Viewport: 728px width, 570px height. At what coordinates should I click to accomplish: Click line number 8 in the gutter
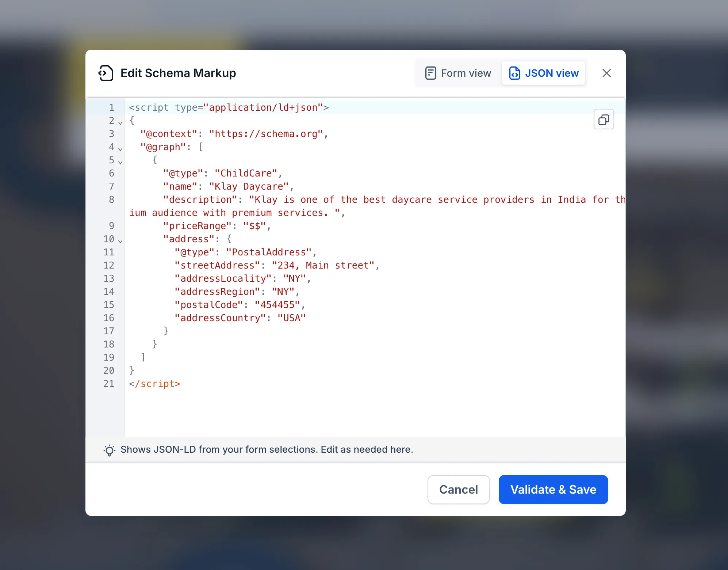click(111, 199)
